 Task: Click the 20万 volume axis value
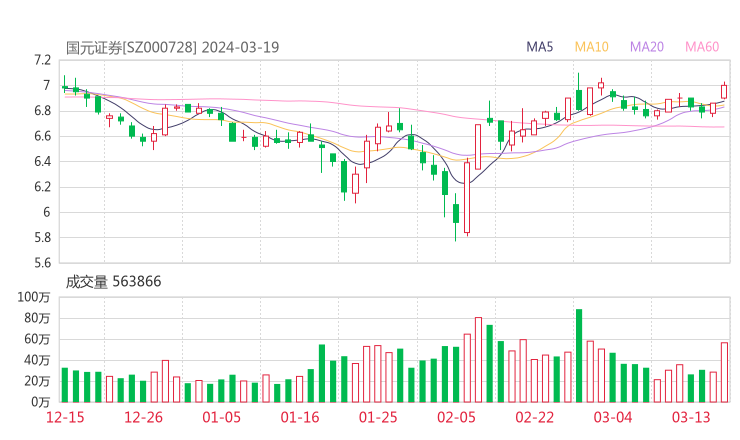coord(37,381)
